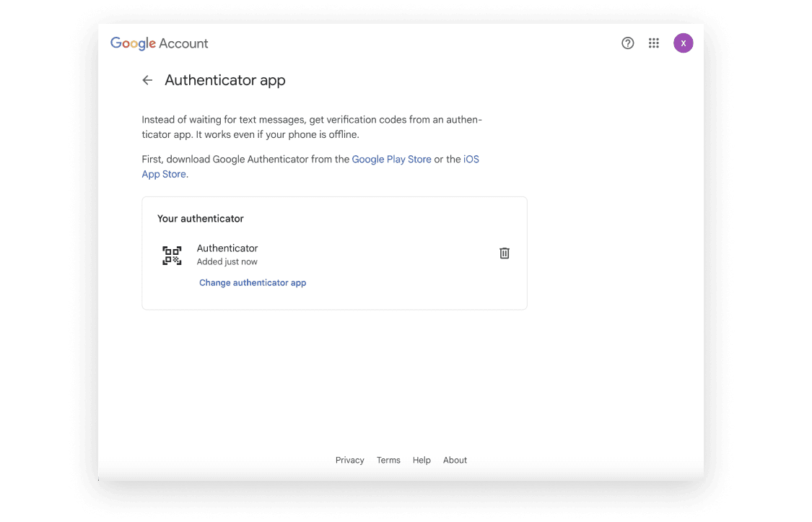The height and width of the screenshot is (522, 812).
Task: Open the About footer link
Action: [455, 461]
